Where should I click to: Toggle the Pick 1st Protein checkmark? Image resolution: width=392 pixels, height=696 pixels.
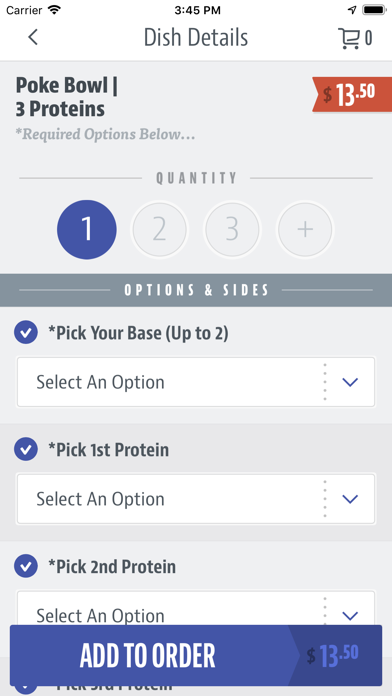pyautogui.click(x=26, y=449)
